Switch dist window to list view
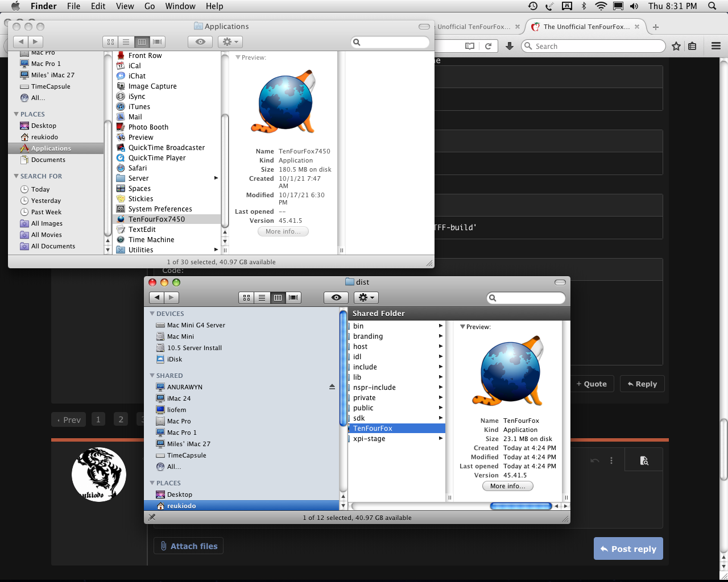This screenshot has height=582, width=728. [262, 298]
